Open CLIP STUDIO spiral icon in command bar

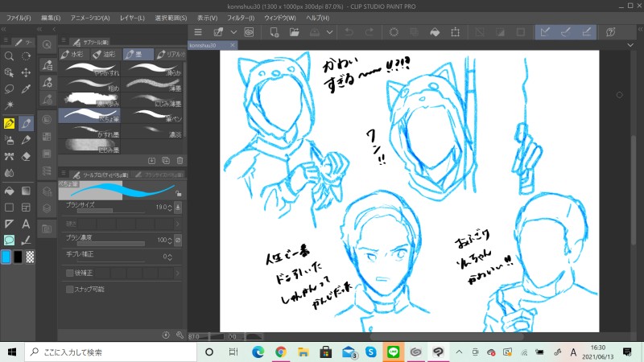pyautogui.click(x=249, y=32)
